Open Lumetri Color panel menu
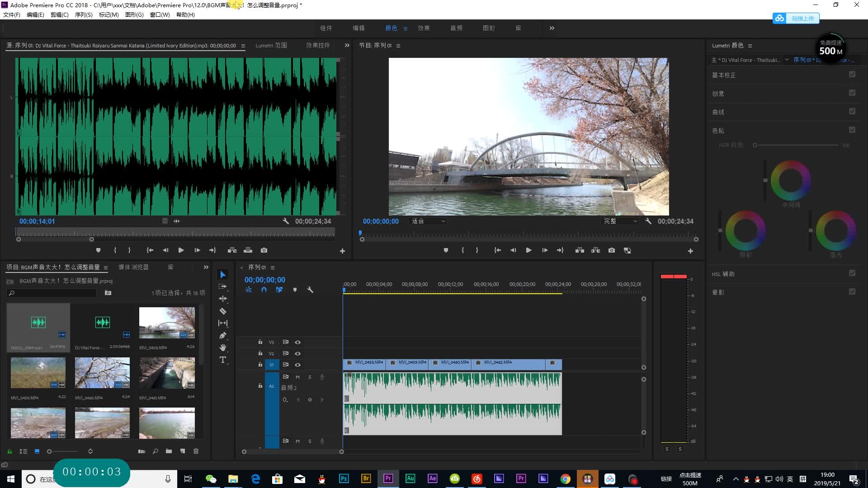 coord(750,46)
